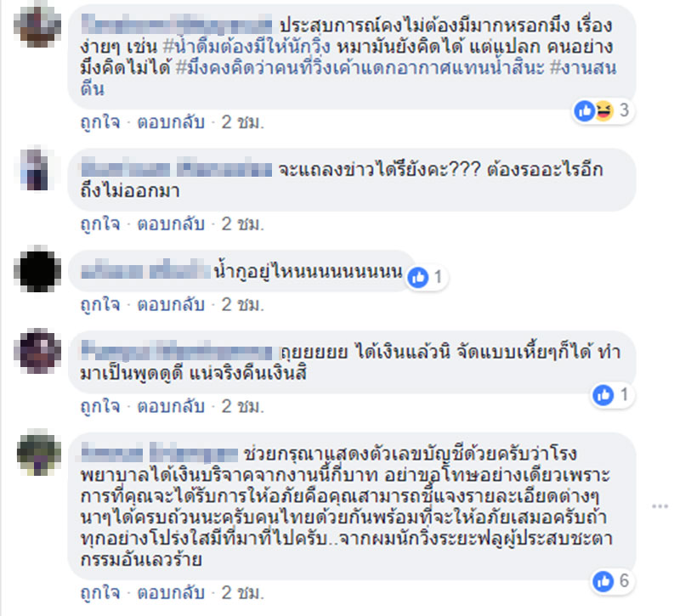Click ถูกใจ under the last long comment
The height and width of the screenshot is (616, 680).
(100, 592)
